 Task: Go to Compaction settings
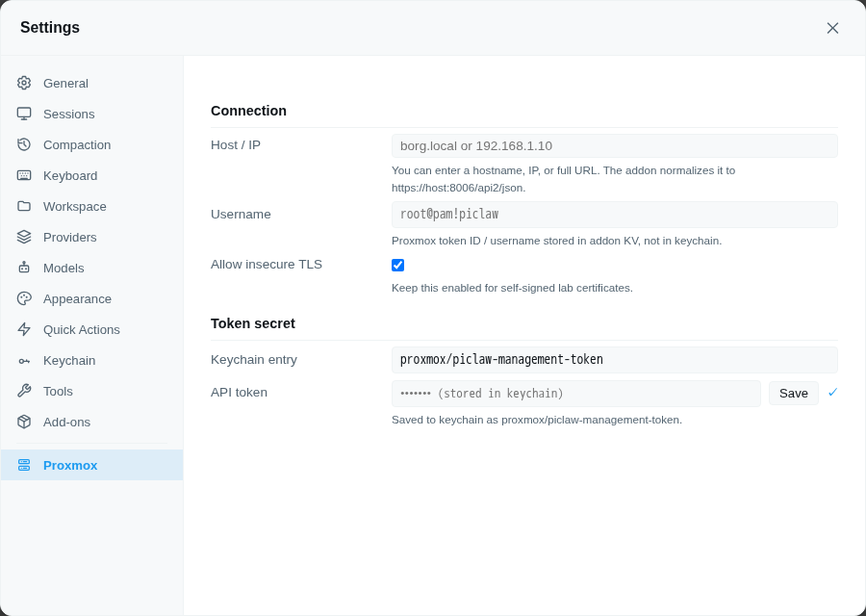[x=91, y=144]
